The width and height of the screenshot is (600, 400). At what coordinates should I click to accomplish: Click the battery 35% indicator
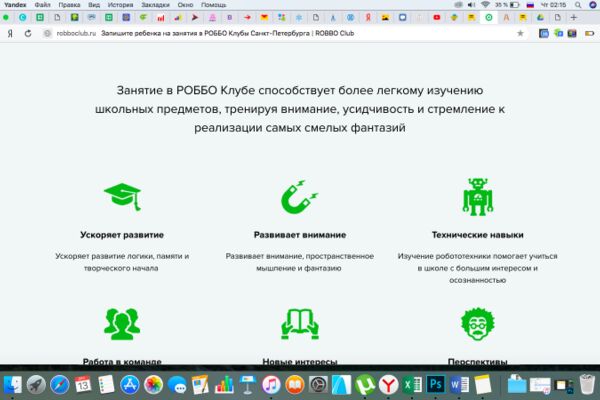(507, 5)
